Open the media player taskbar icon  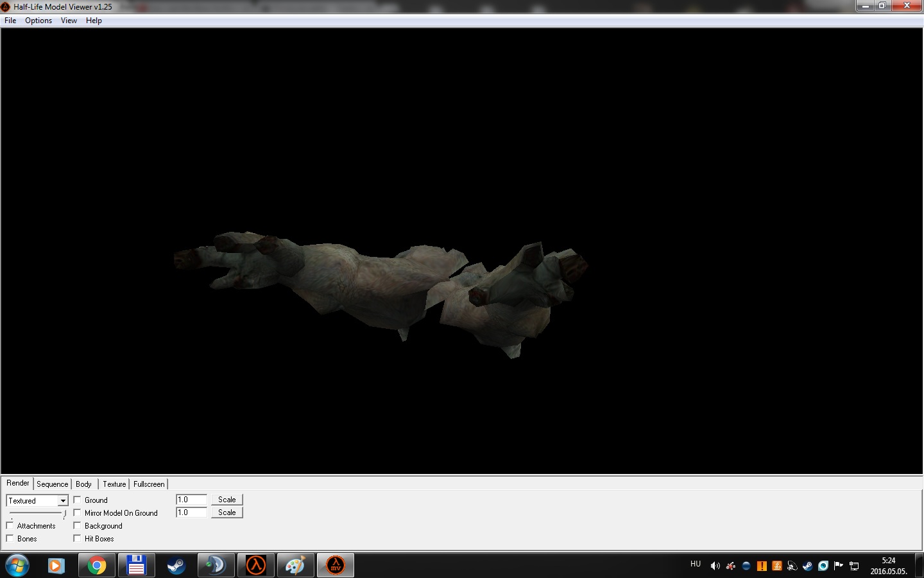pyautogui.click(x=56, y=566)
